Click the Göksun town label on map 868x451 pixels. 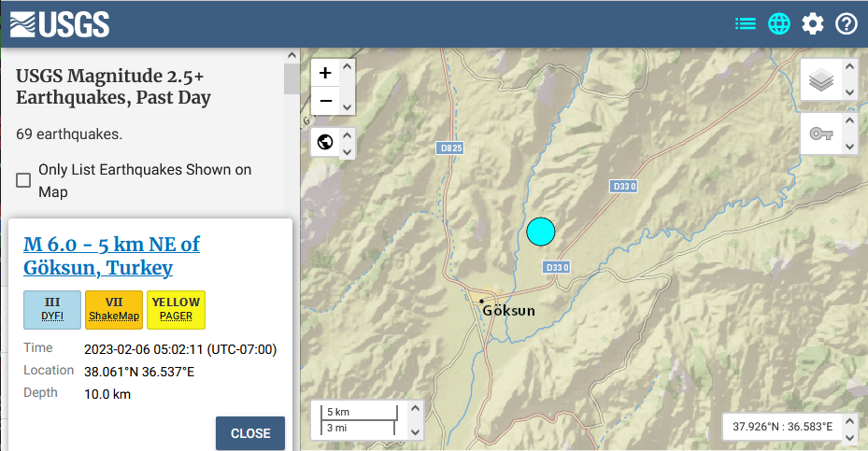coord(508,311)
